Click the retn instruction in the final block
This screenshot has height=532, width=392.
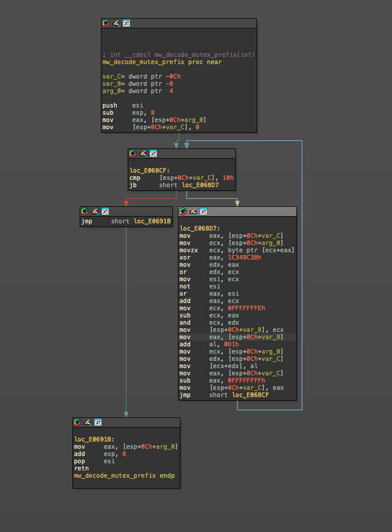82,468
